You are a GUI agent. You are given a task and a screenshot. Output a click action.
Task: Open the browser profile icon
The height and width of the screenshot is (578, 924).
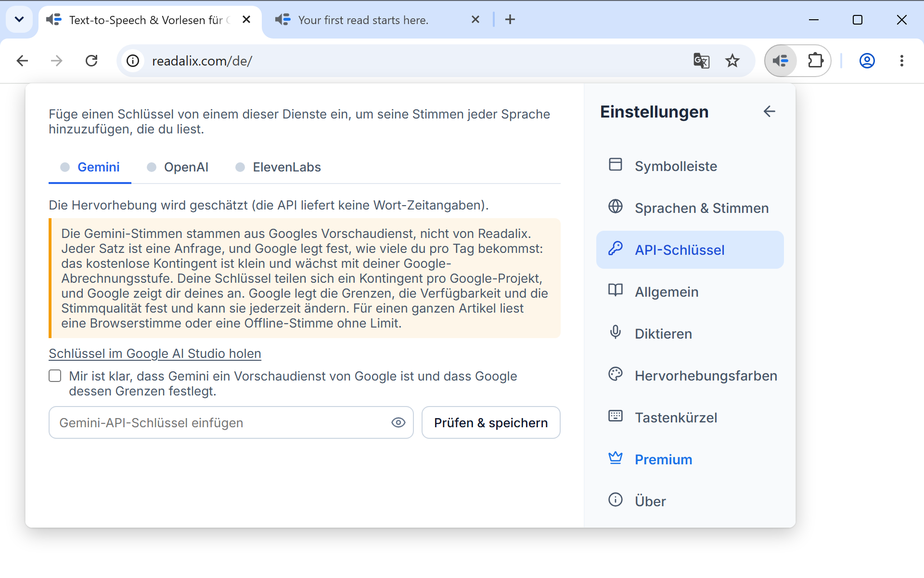867,61
